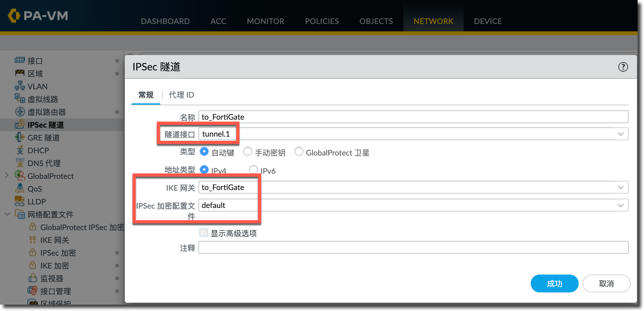Click the 取消 cancel button
644x311 pixels.
[606, 283]
